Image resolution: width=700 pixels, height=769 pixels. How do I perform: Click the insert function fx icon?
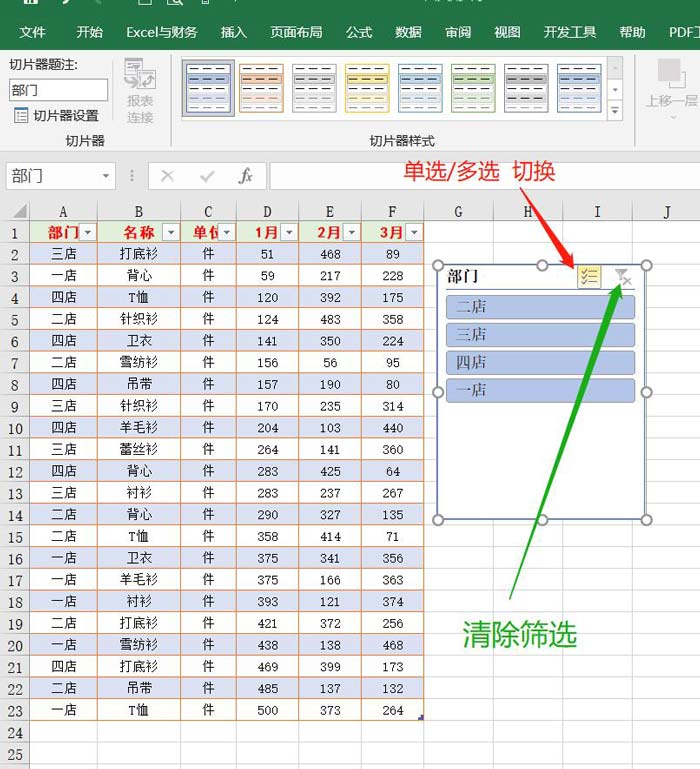245,176
